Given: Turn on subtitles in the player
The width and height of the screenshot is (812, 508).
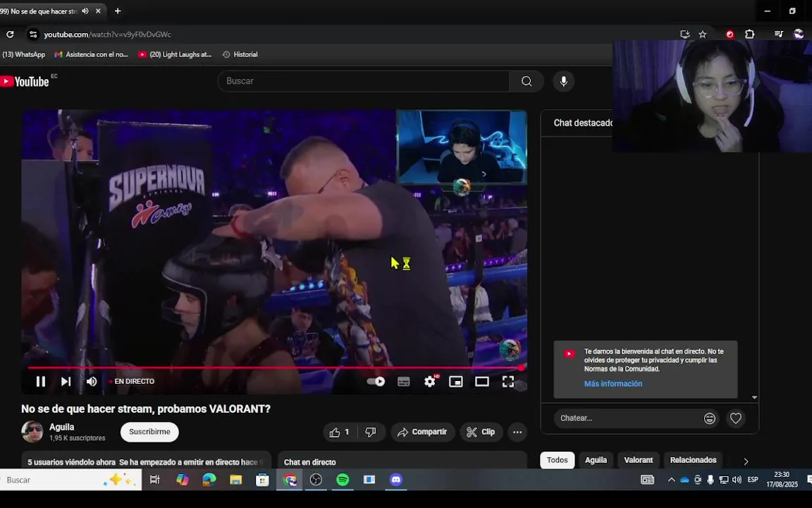Looking at the screenshot, I should [403, 382].
